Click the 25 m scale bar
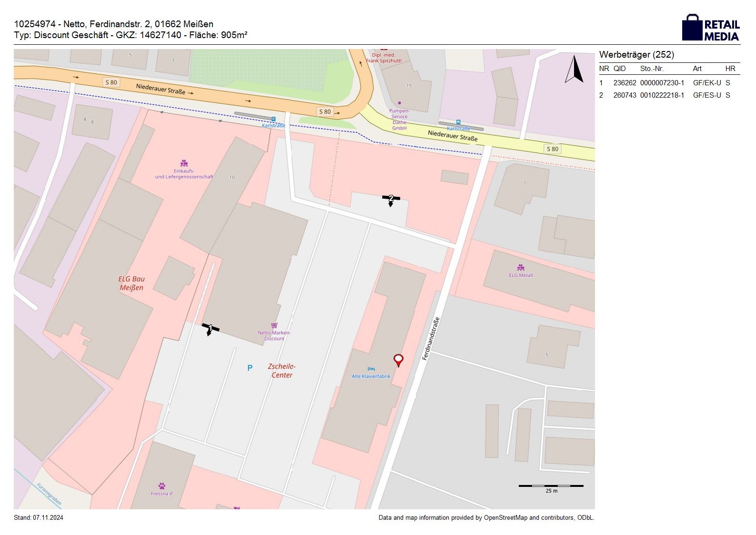 tap(551, 486)
